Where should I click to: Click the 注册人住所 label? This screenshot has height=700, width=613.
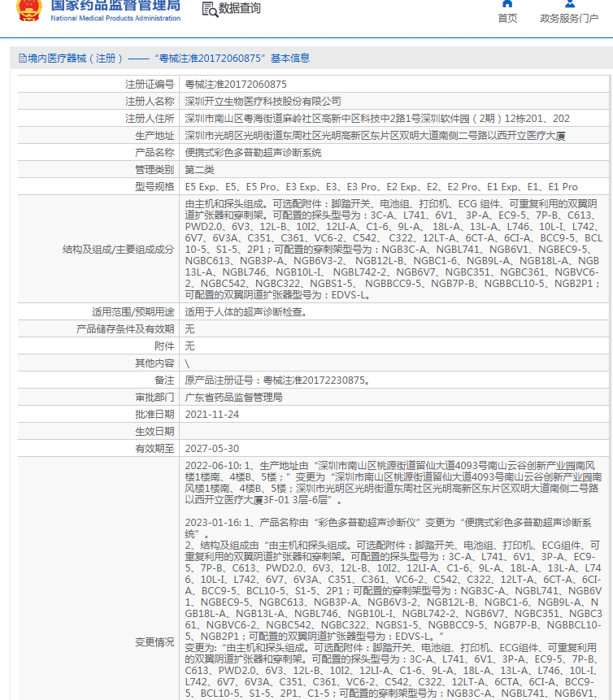[x=150, y=119]
